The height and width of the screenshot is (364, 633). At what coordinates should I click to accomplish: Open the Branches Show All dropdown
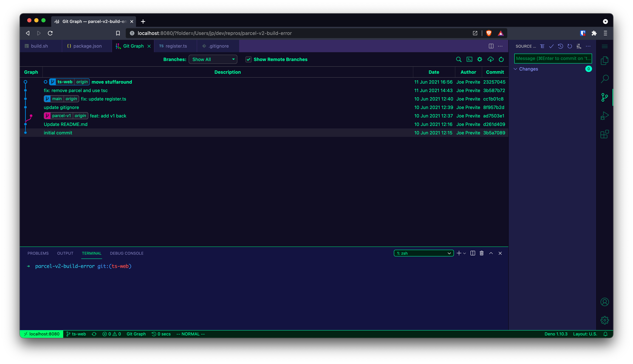point(213,59)
